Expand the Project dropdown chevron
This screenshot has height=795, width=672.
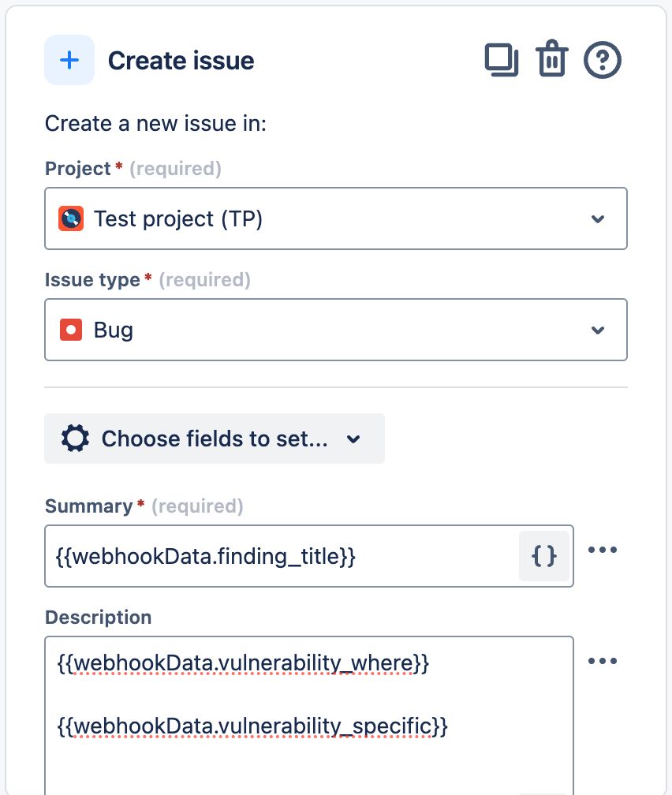(598, 218)
